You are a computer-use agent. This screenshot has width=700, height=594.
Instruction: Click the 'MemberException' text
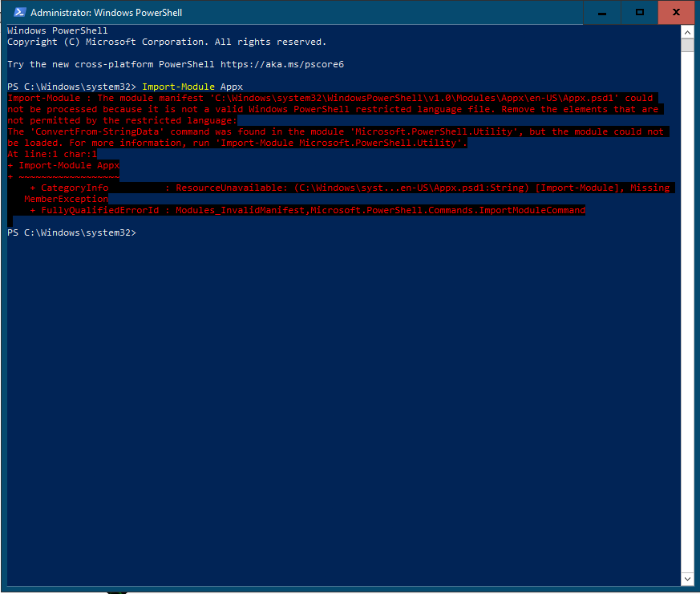click(66, 199)
